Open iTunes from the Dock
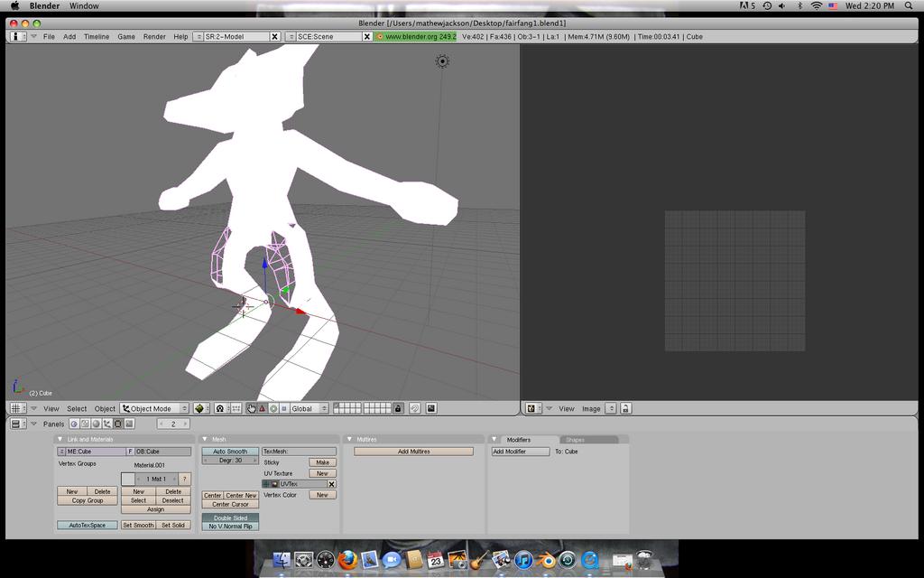This screenshot has width=924, height=578. pyautogui.click(x=523, y=559)
